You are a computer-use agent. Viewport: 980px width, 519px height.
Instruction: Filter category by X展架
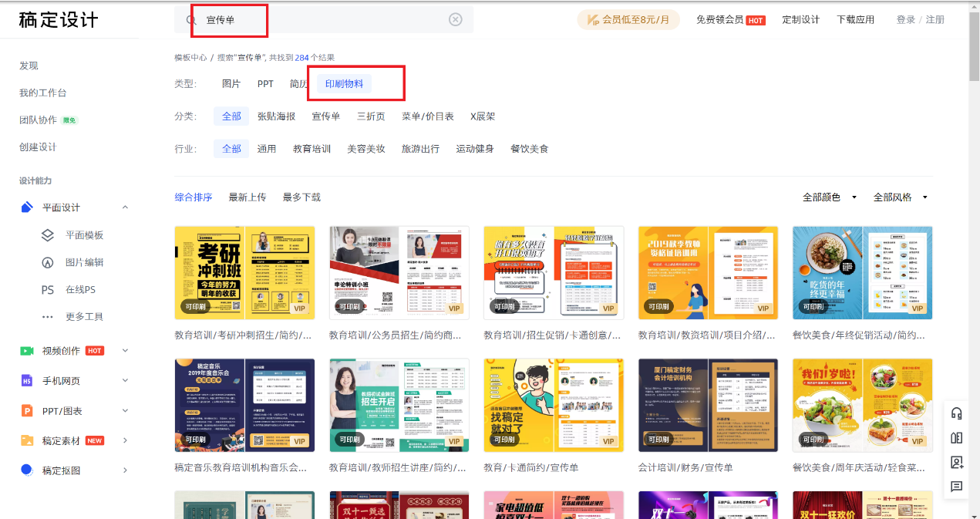483,116
